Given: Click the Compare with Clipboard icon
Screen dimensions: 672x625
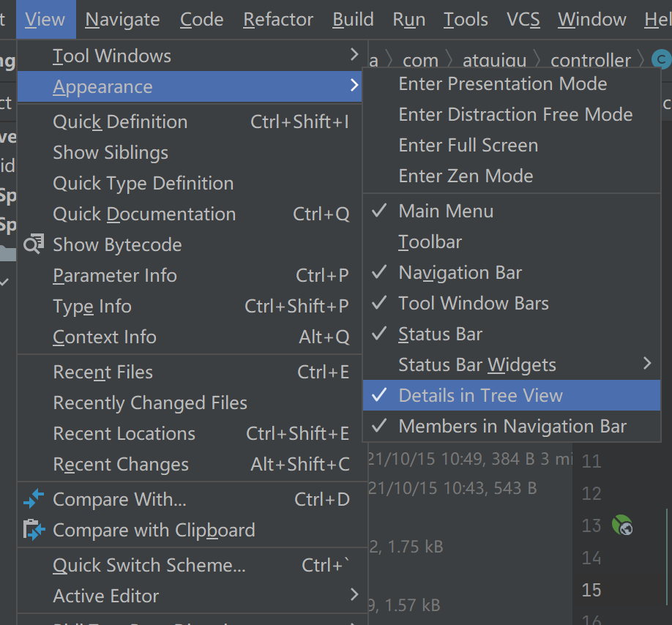Looking at the screenshot, I should pyautogui.click(x=34, y=530).
